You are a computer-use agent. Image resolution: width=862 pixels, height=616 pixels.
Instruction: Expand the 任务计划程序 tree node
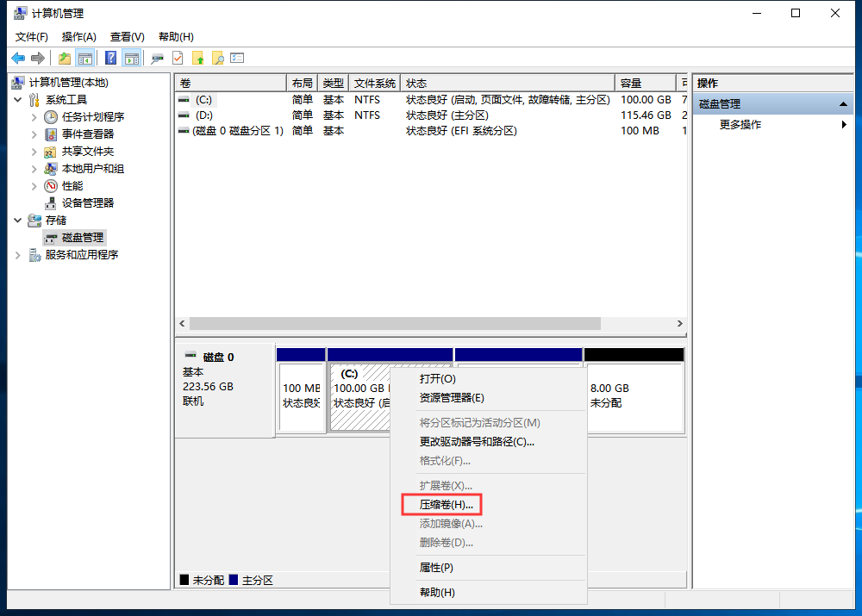coord(34,117)
